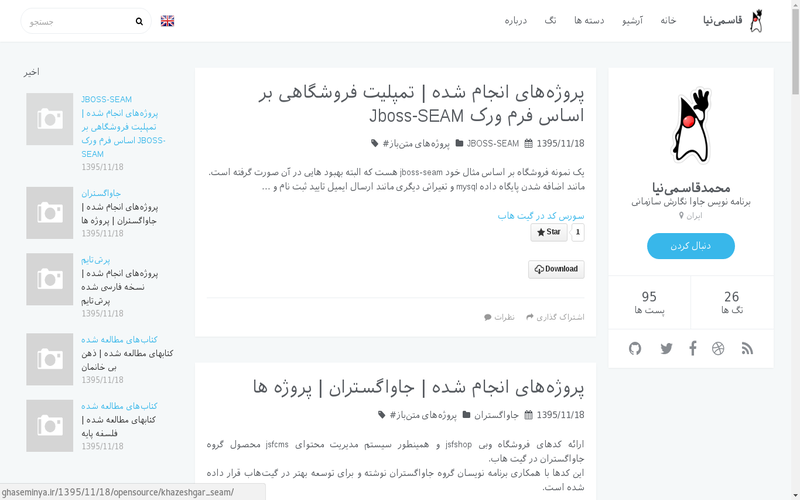Image resolution: width=800 pixels, height=500 pixels.
Task: Open the GitHub profile icon
Action: (634, 348)
